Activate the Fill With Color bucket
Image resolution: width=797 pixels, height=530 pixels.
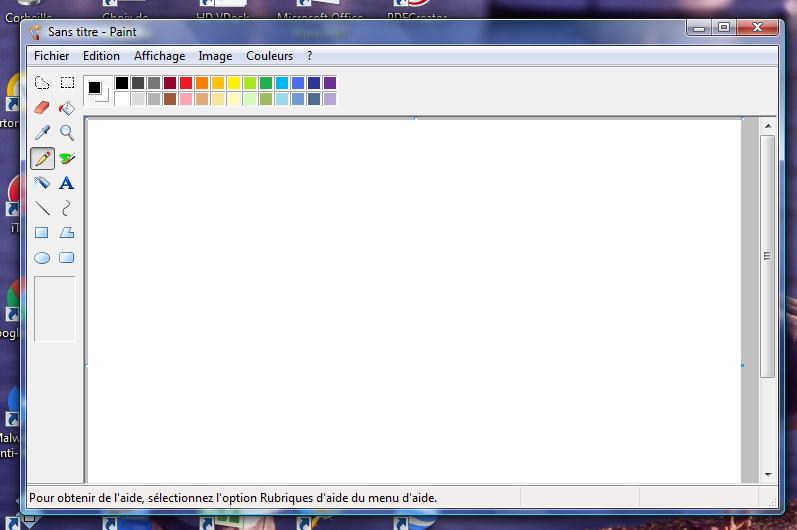click(67, 108)
